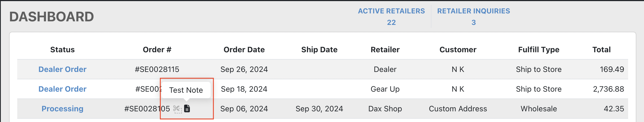644x122 pixels.
Task: Sort by Fulfill Type column header
Action: (539, 50)
